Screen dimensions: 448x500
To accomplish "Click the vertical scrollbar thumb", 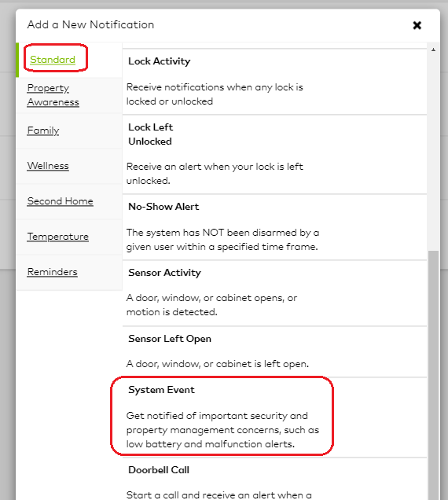I will click(433, 375).
